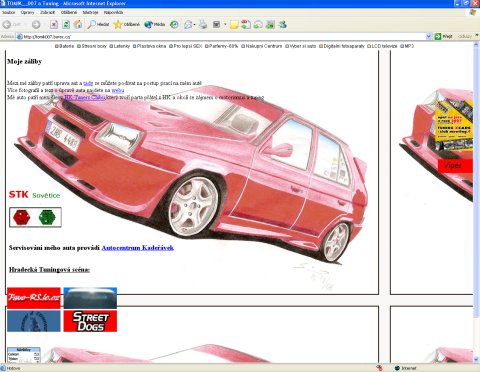The image size is (480, 372).
Task: Click the green hexagon STK sticker
Action: click(47, 217)
